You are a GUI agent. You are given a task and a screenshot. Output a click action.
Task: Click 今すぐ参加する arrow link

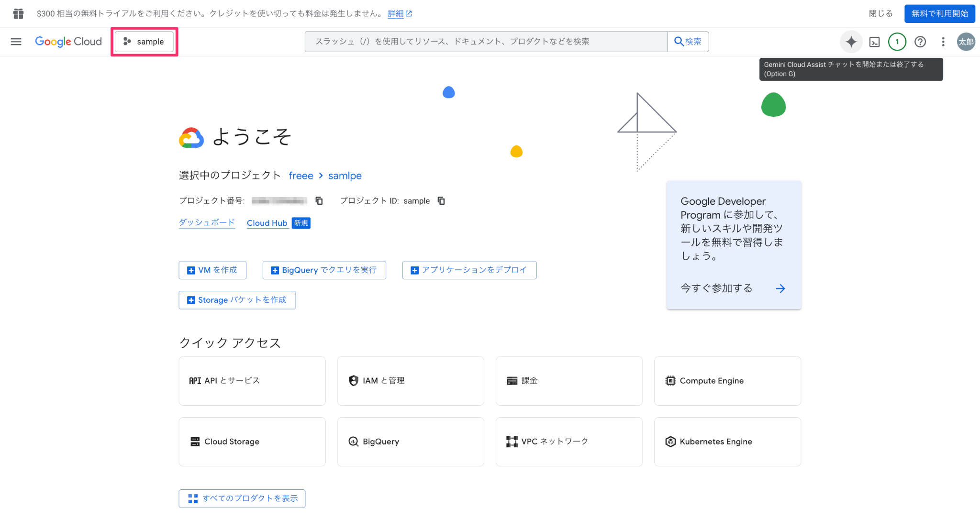pos(733,288)
